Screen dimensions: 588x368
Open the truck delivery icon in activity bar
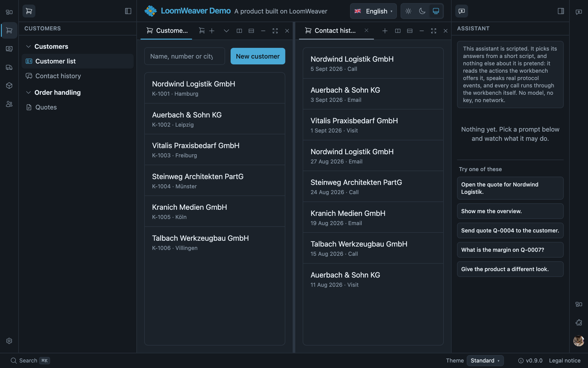tap(9, 67)
